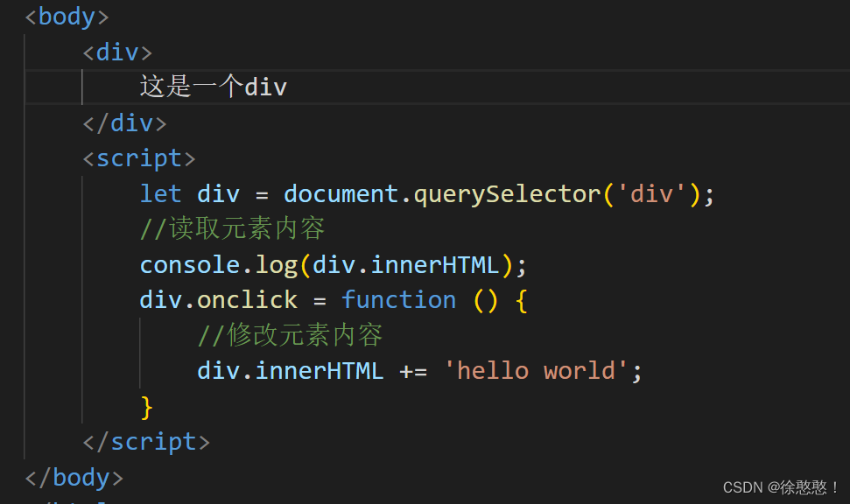Click 'document' in the querySelector line

pos(341,194)
